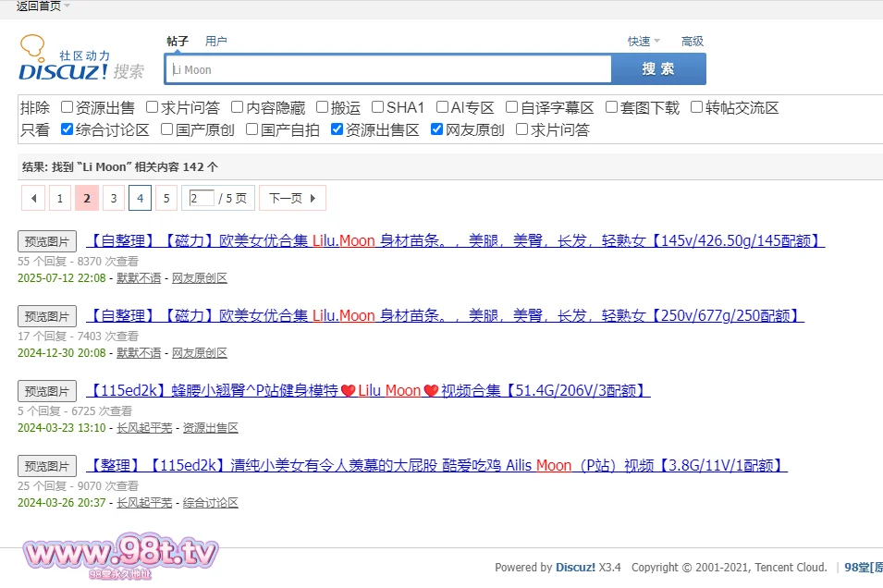Click the page number input box
This screenshot has height=588, width=883.
201,198
